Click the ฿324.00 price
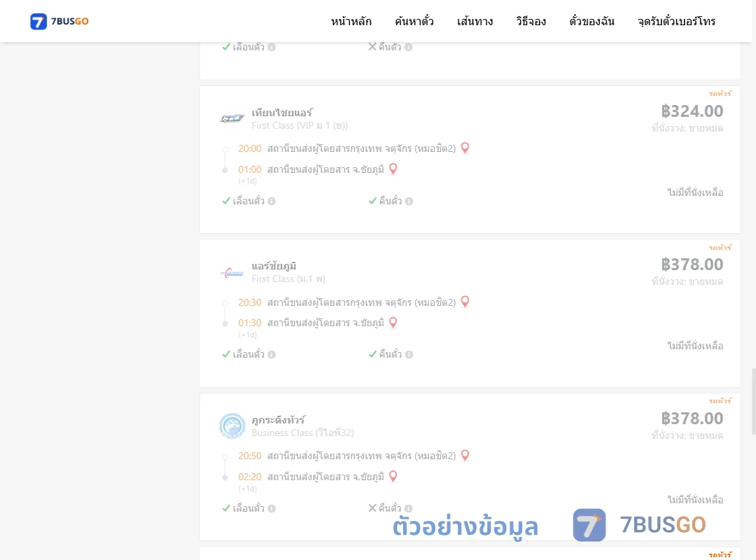This screenshot has height=560, width=756. [x=692, y=111]
